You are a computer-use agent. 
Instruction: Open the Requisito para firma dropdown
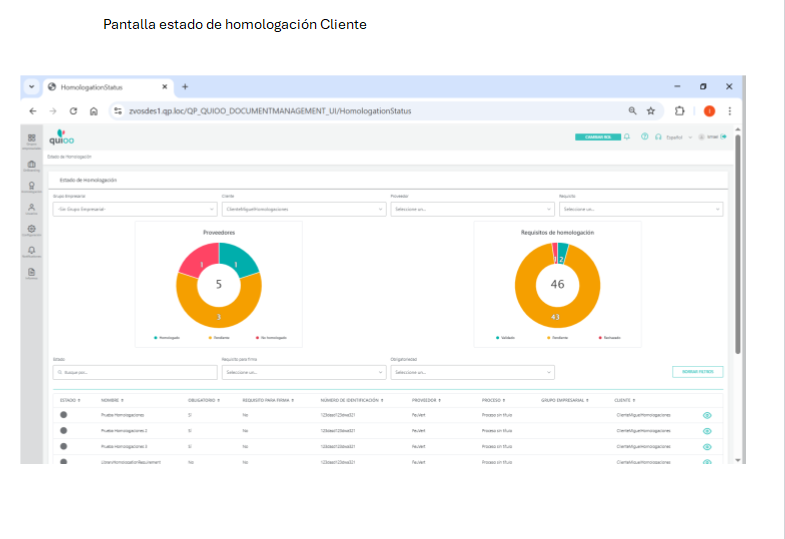click(303, 372)
